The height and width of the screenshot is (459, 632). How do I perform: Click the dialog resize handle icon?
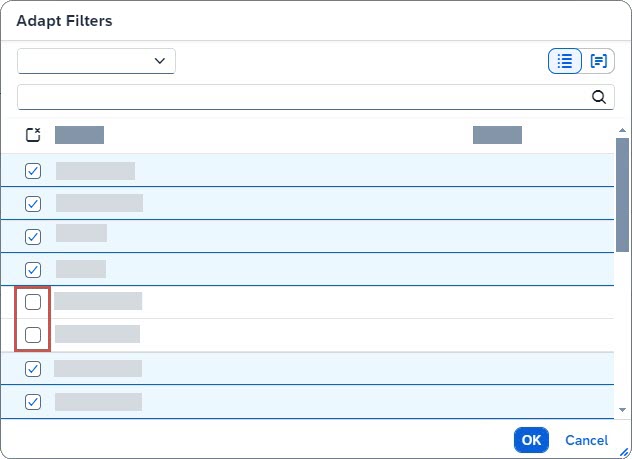[624, 451]
